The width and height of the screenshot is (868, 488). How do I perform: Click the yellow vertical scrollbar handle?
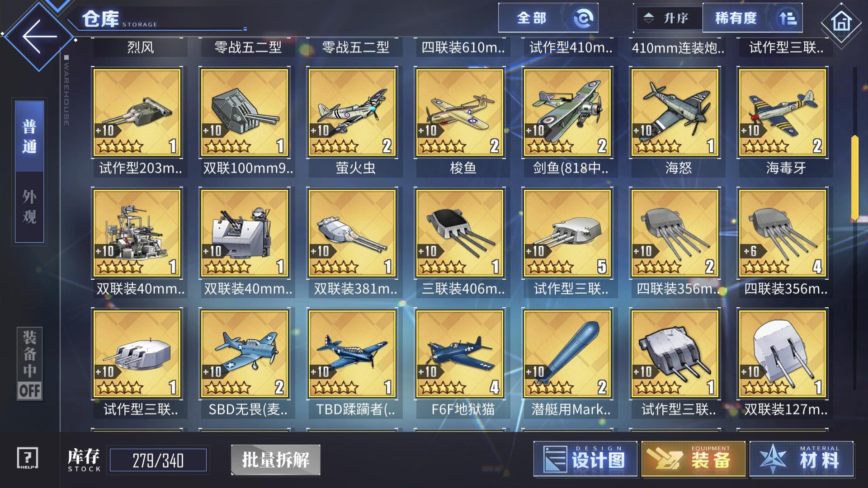pyautogui.click(x=854, y=178)
